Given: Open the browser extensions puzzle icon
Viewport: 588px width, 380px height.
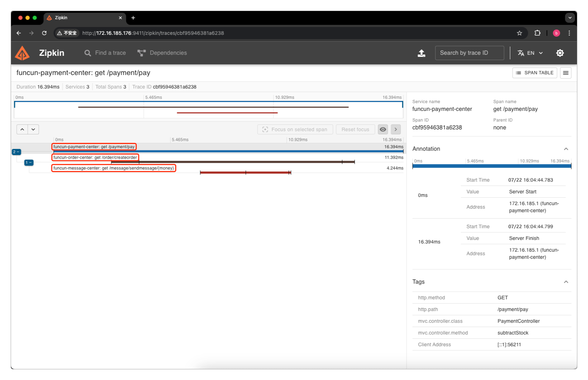Looking at the screenshot, I should click(537, 33).
